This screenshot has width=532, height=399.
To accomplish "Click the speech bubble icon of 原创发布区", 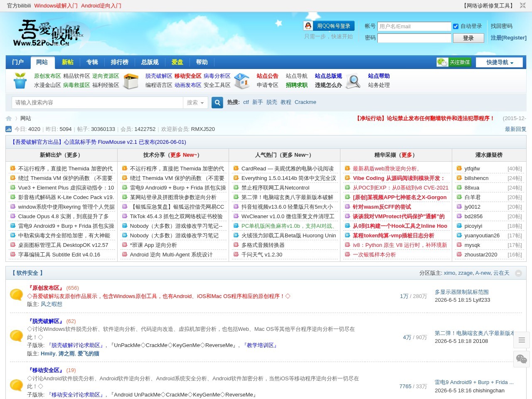I will (x=16, y=295).
